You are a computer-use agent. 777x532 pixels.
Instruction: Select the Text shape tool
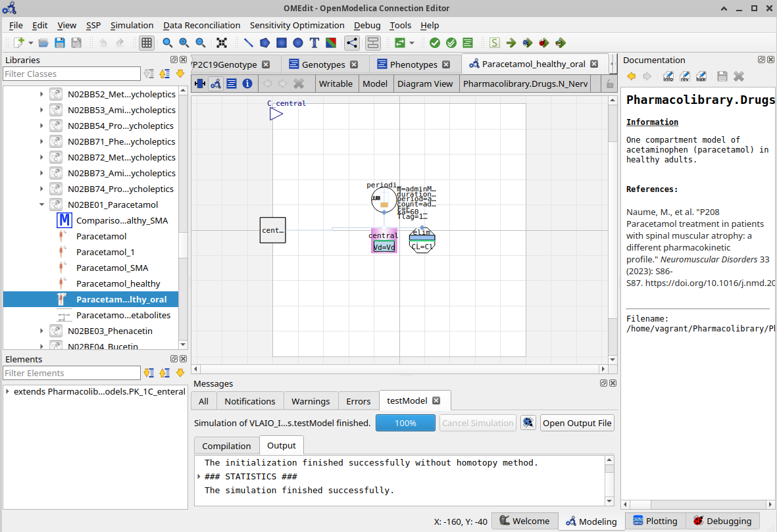coord(314,43)
